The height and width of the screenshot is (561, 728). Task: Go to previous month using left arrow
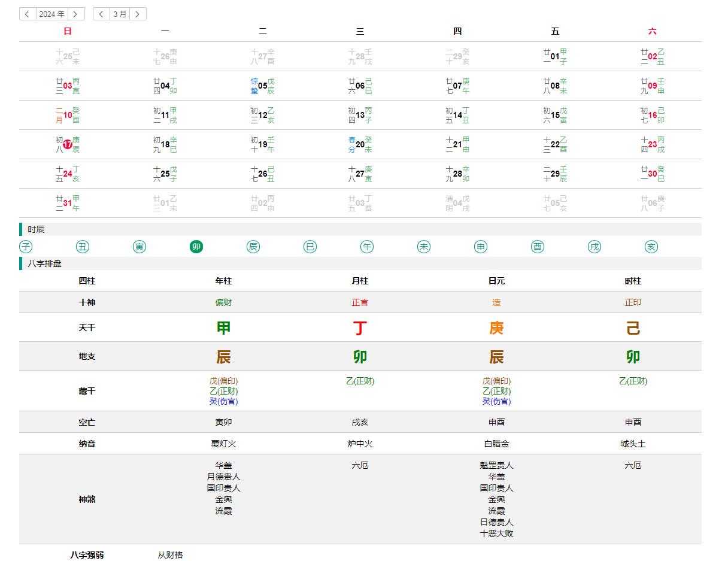pyautogui.click(x=101, y=14)
